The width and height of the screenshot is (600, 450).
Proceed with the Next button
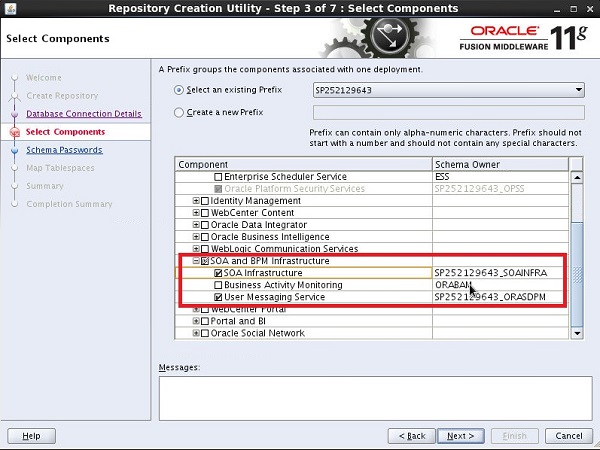pyautogui.click(x=461, y=436)
